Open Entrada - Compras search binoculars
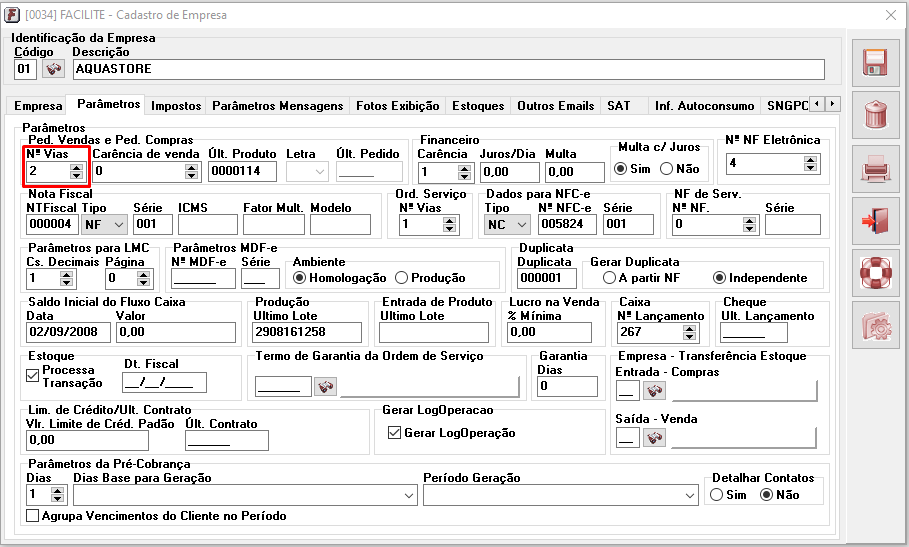The height and width of the screenshot is (547, 909). 655,391
